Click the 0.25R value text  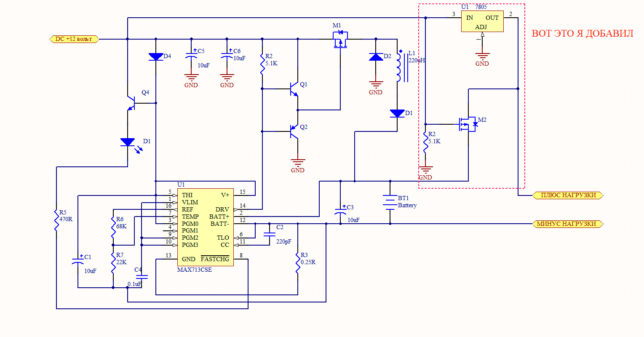coord(308,262)
